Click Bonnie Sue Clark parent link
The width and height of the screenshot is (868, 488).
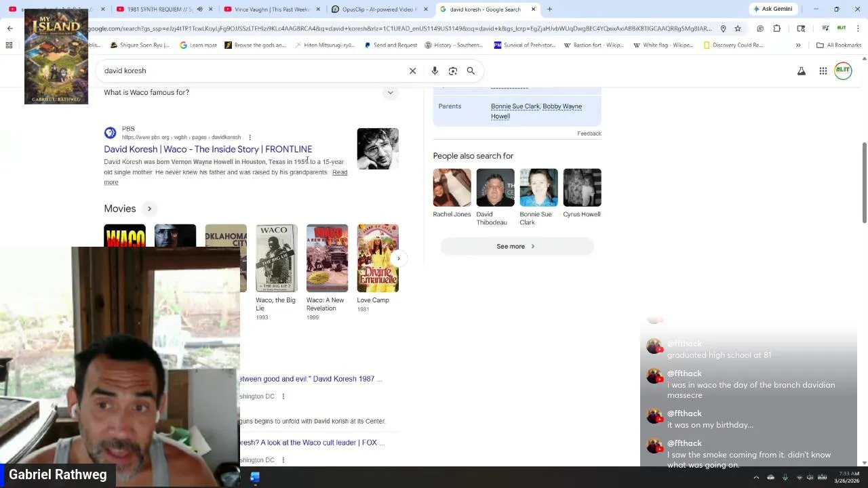click(515, 106)
